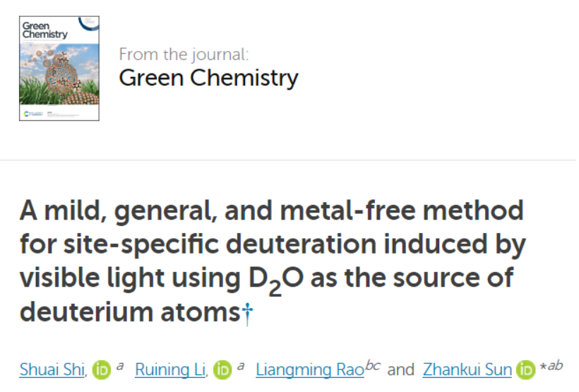The height and width of the screenshot is (392, 579).
Task: Click the bc affiliation superscript after Rao
Action: 373,365
